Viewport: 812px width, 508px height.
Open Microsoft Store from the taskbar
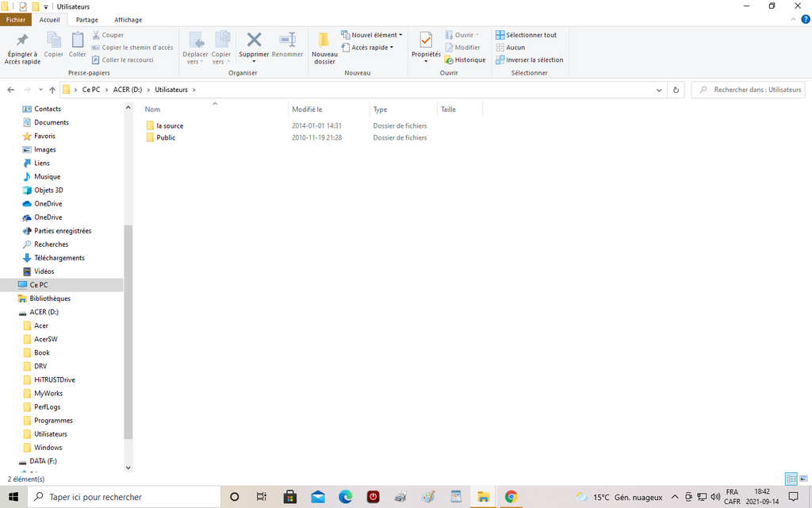pyautogui.click(x=290, y=497)
